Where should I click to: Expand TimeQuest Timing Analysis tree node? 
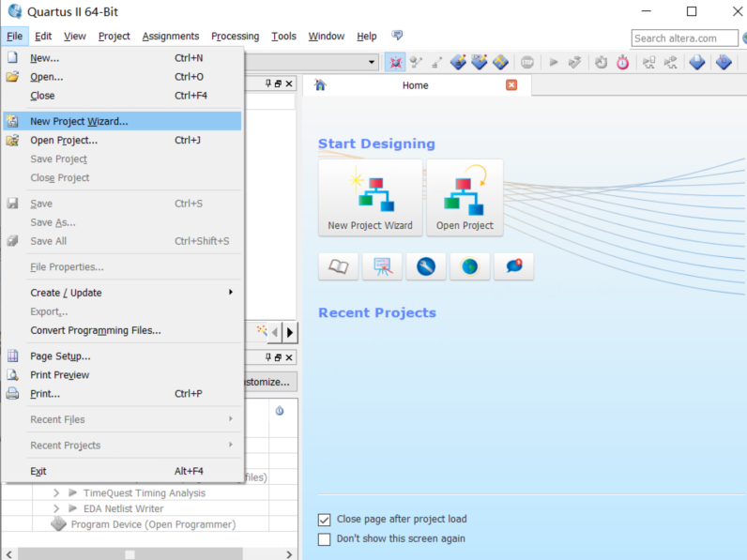point(56,492)
